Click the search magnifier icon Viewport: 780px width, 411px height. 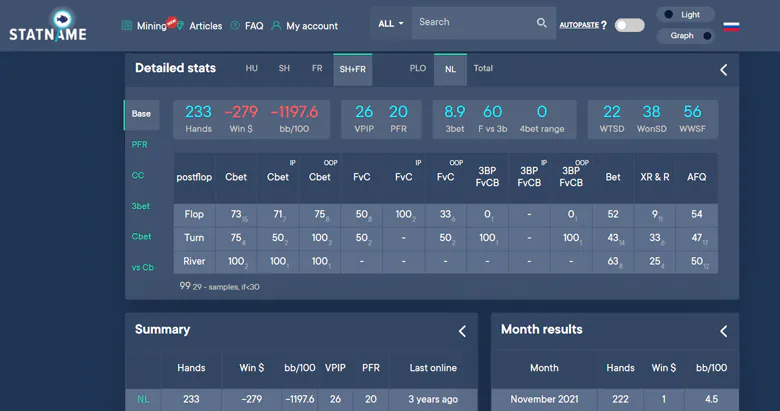pyautogui.click(x=542, y=22)
